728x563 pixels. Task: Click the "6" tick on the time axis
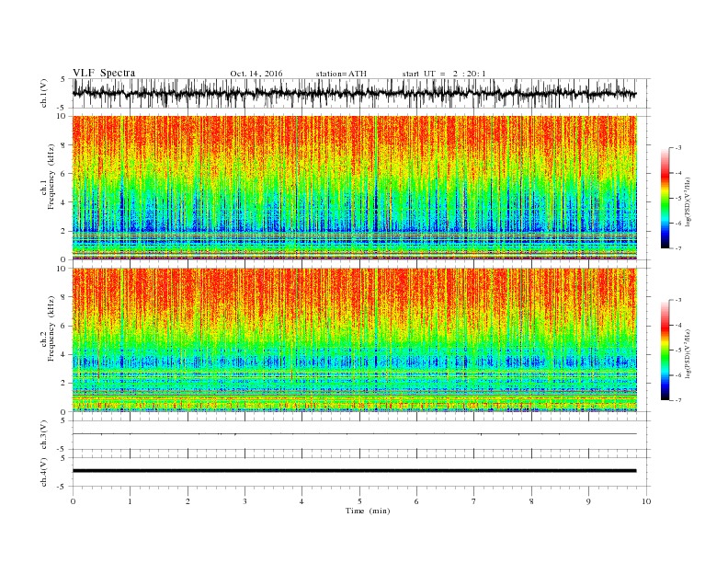pyautogui.click(x=416, y=501)
